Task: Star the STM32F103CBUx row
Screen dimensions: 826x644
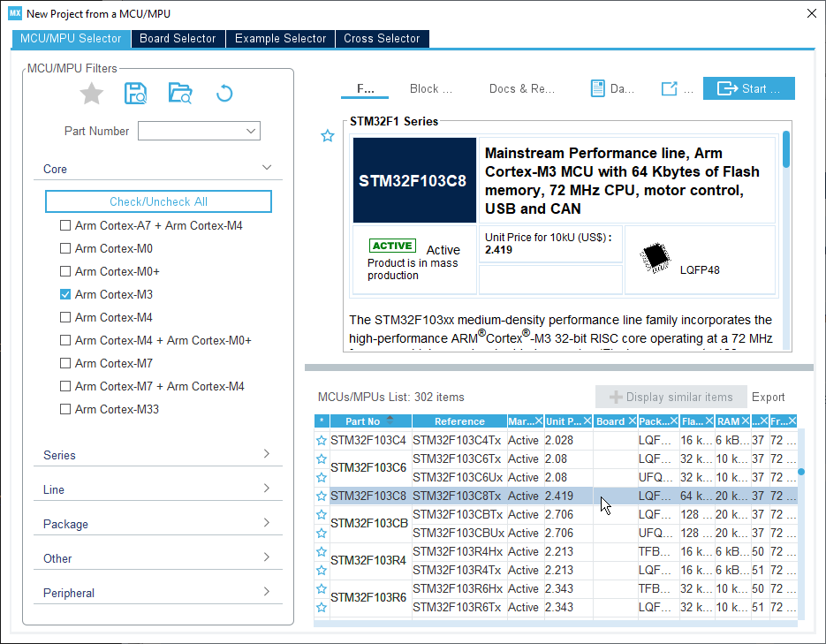Action: coord(322,533)
